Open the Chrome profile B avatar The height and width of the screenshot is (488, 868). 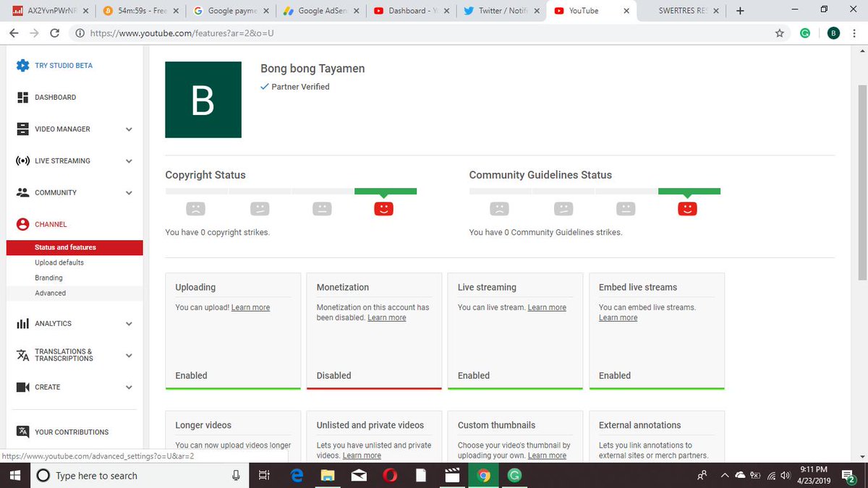pyautogui.click(x=833, y=33)
